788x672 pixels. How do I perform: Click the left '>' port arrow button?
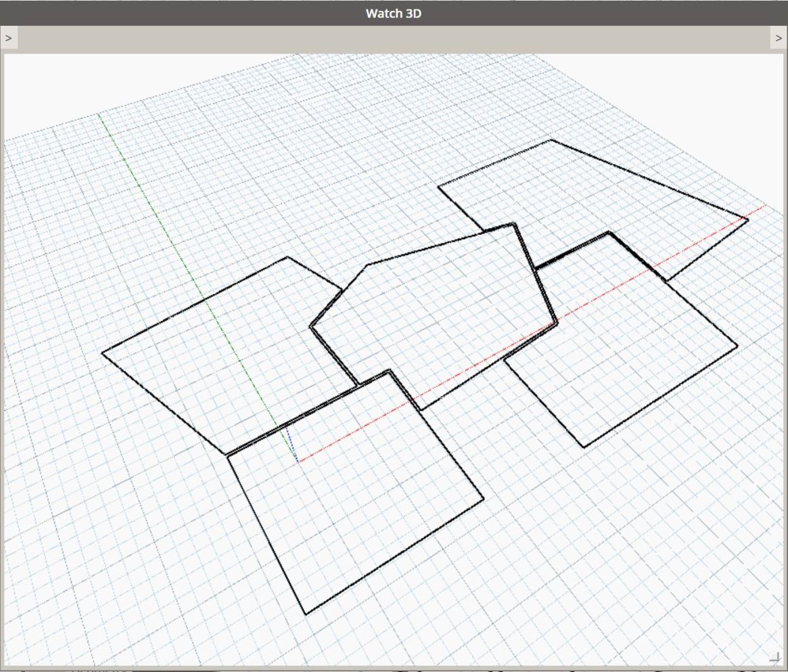point(9,38)
